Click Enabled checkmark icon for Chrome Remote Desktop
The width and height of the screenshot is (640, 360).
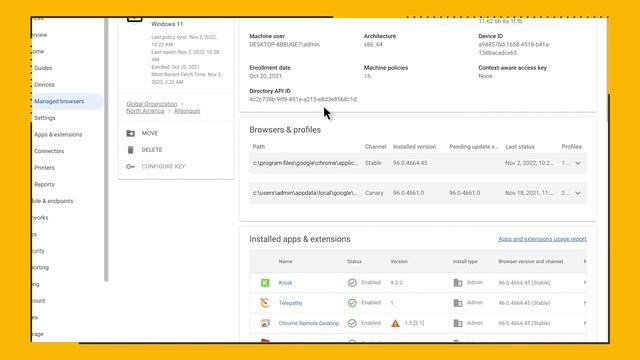tap(352, 323)
